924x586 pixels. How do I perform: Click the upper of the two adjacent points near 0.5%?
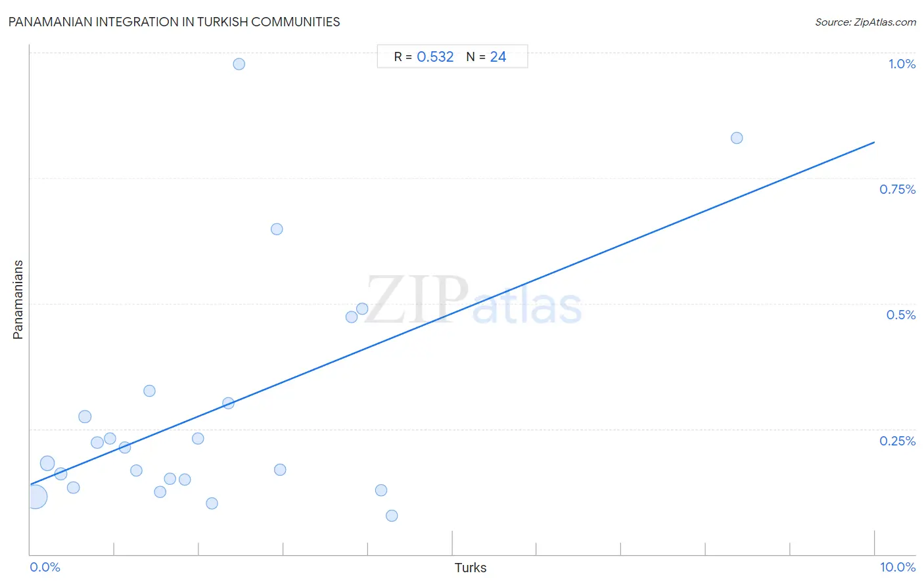[x=362, y=309]
